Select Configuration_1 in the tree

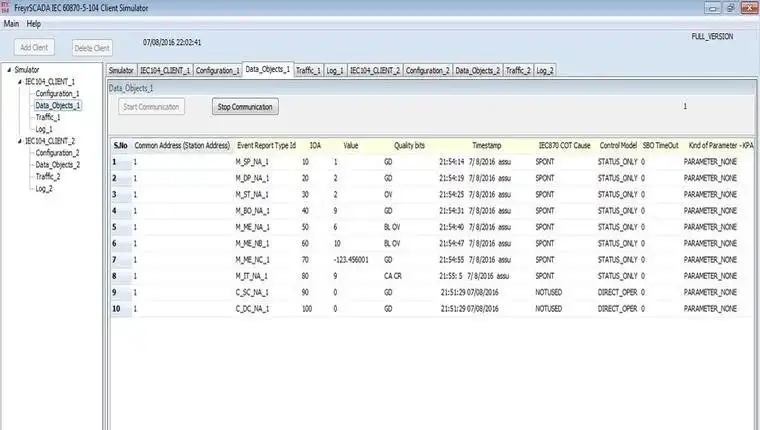[57, 94]
